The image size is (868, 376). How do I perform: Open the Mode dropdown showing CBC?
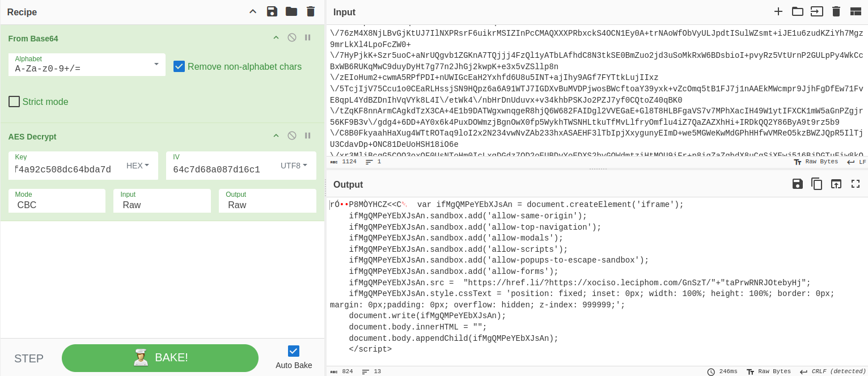pyautogui.click(x=57, y=201)
